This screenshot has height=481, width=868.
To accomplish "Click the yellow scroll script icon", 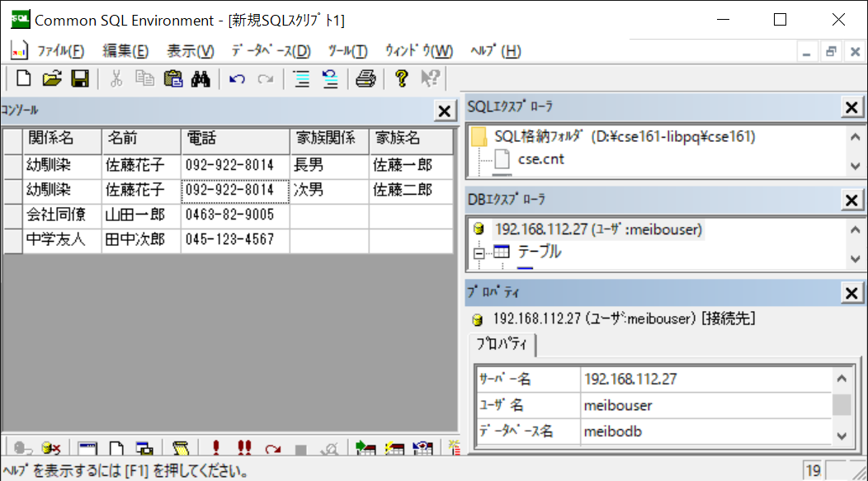I will point(181,448).
